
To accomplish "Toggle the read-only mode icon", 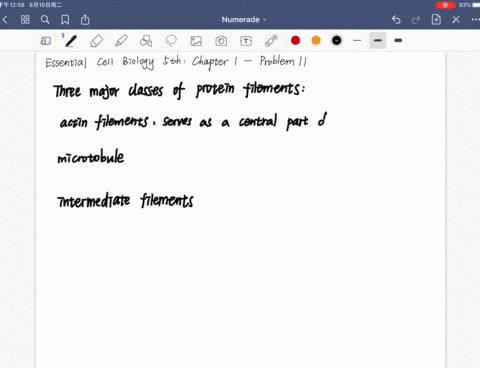I will pyautogui.click(x=46, y=41).
